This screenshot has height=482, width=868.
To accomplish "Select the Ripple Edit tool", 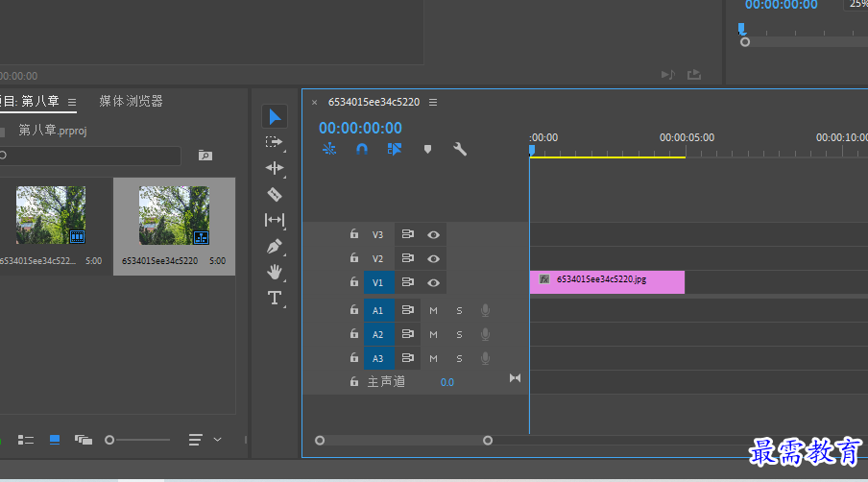I will 275,168.
